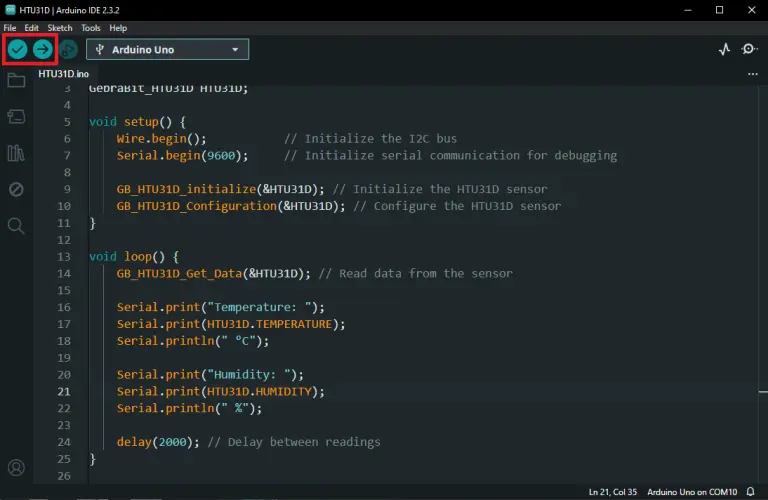Open the Serial Monitor

tap(748, 49)
